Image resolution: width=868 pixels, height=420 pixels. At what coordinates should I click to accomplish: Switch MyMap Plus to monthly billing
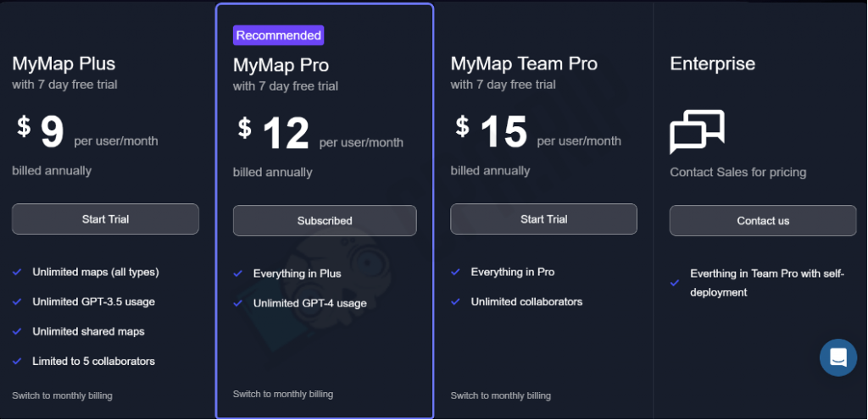62,395
